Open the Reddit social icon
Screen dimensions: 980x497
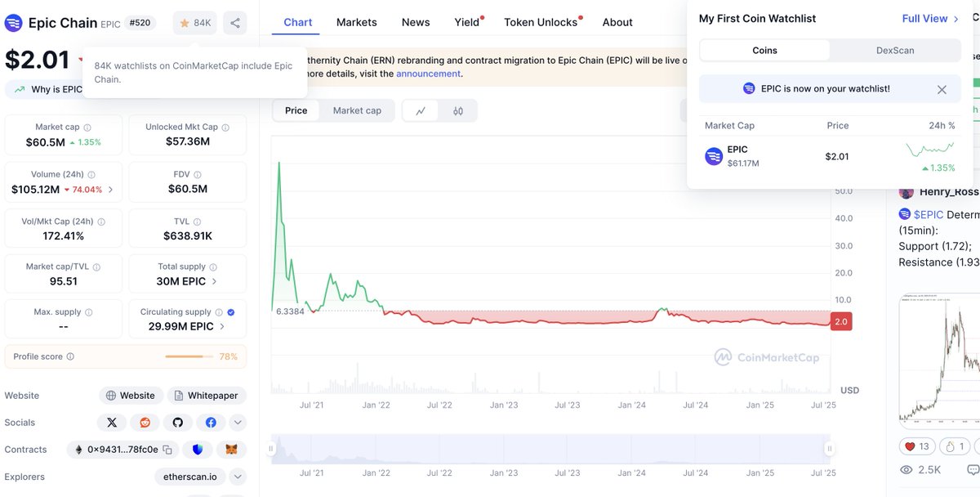[145, 423]
